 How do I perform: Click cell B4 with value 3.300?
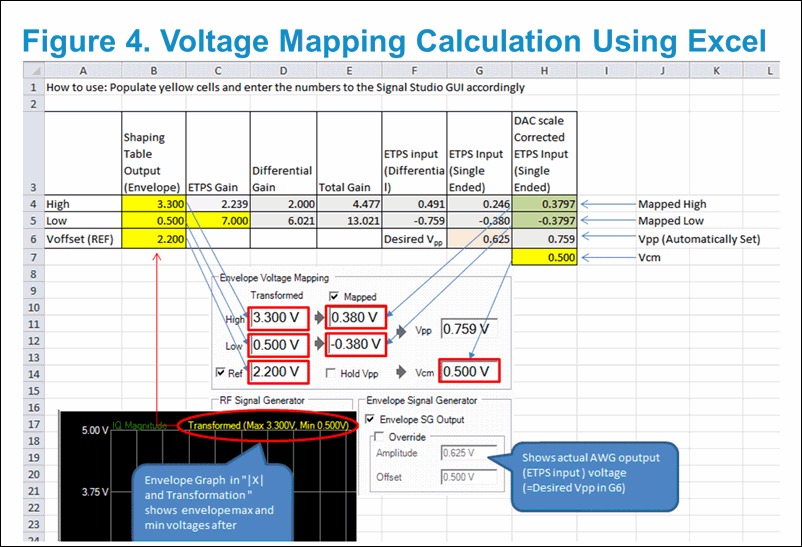click(x=153, y=204)
